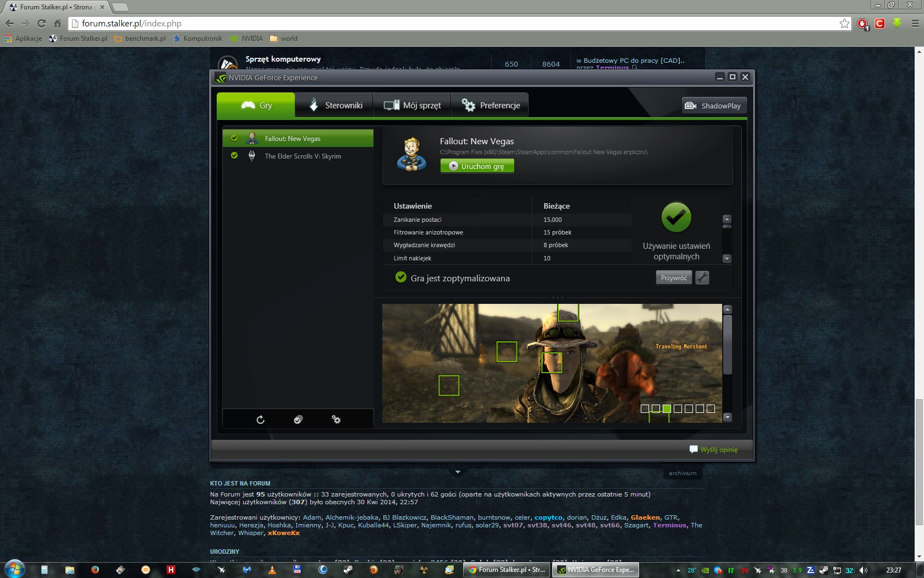Click the volume speaker tray icon

864,570
